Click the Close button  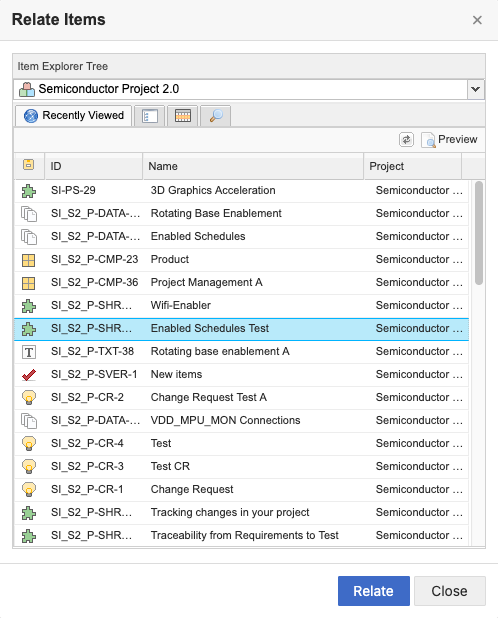450,591
